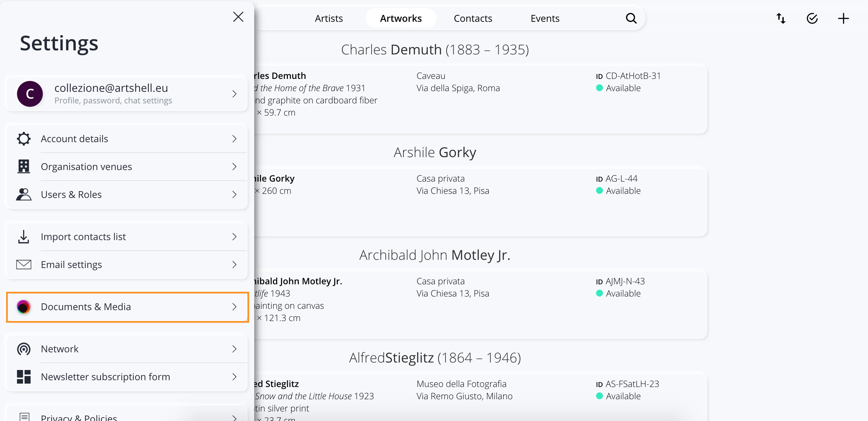Expand the Newsletter subscription form chevron
The image size is (868, 421).
(x=235, y=377)
